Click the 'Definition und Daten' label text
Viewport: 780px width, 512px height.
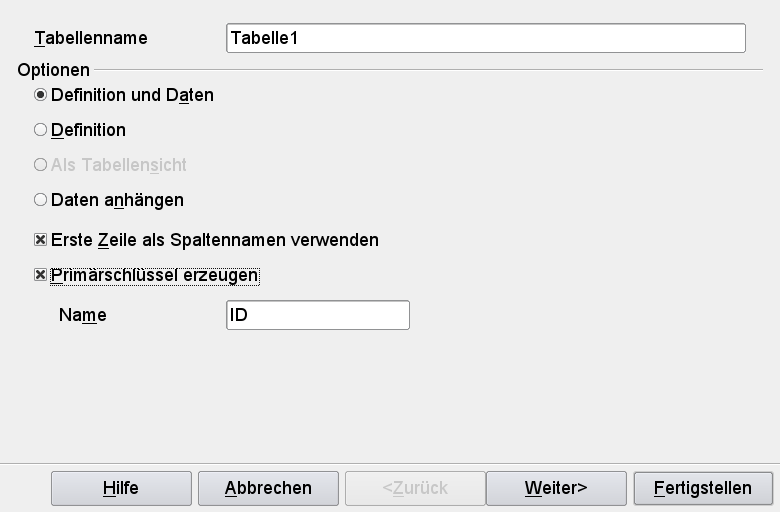[132, 96]
